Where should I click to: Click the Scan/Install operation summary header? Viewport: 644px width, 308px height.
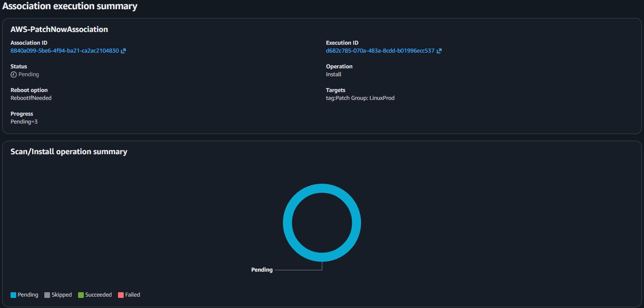(x=69, y=151)
